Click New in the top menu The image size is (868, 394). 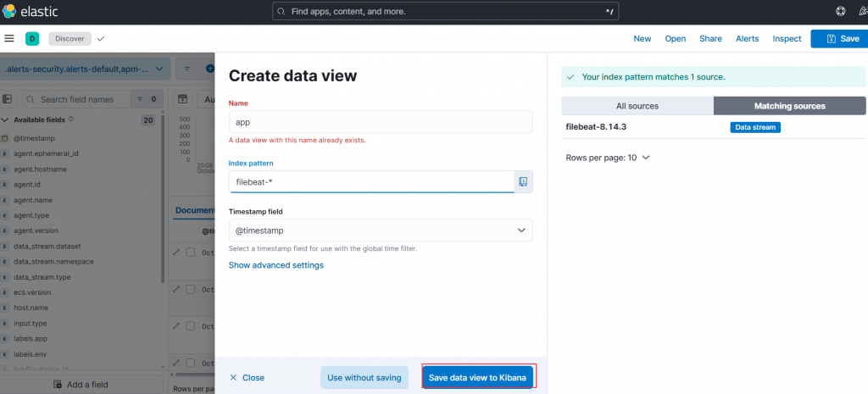(x=643, y=39)
